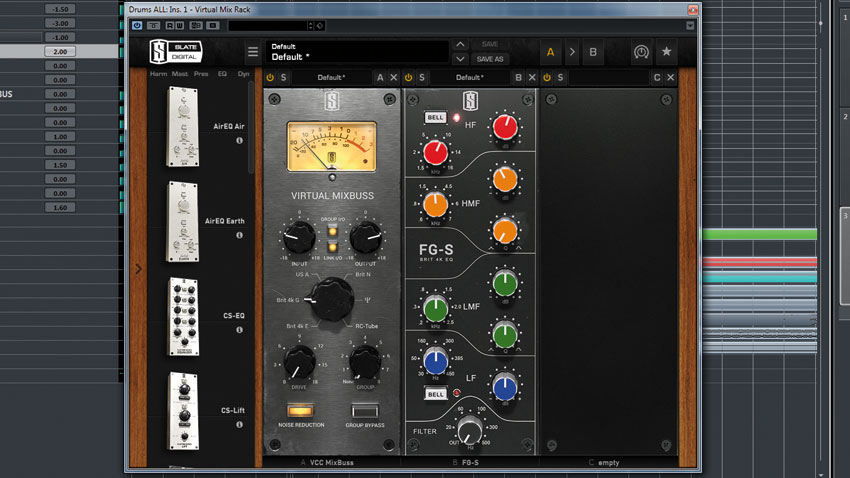Solo slot B module with S button
This screenshot has height=478, width=850.
[x=422, y=77]
